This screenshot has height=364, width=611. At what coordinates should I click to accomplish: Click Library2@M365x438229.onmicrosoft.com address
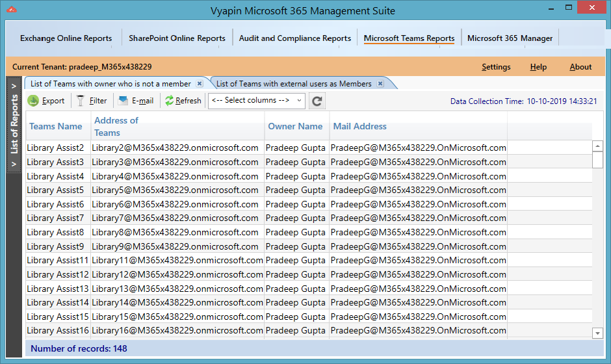click(x=175, y=148)
